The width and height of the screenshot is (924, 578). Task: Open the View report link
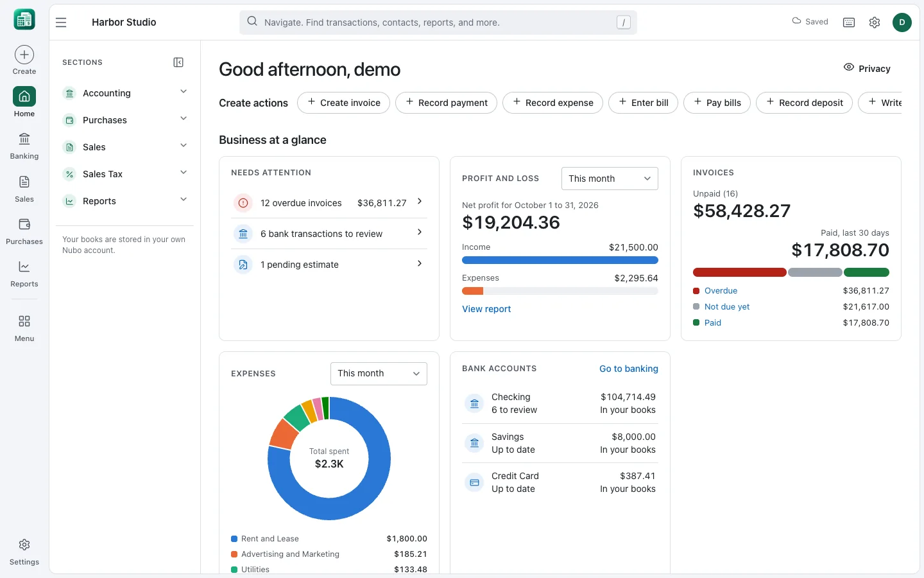tap(486, 309)
